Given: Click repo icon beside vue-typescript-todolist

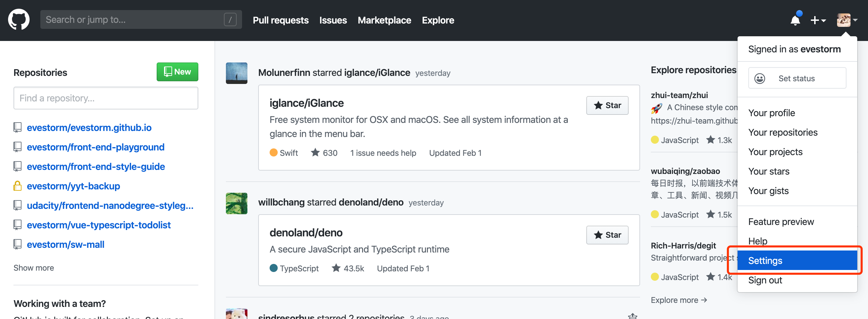Looking at the screenshot, I should 17,225.
